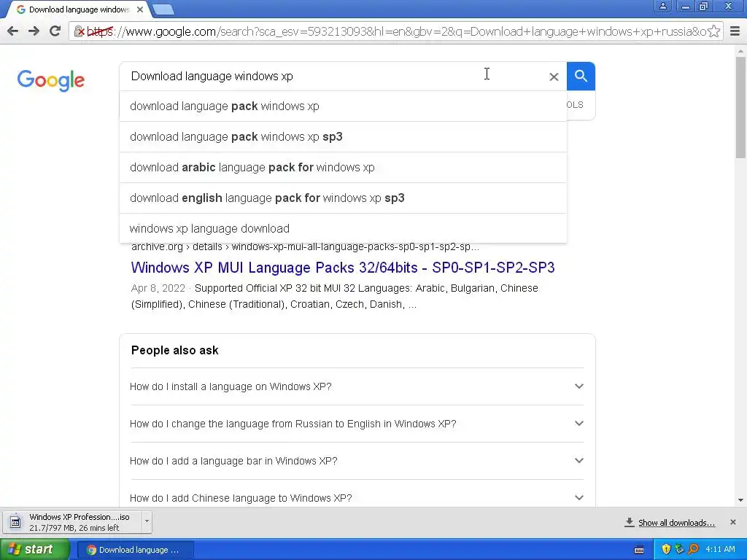The image size is (747, 560).
Task: Open Windows XP MUI Language Packs result
Action: [343, 268]
